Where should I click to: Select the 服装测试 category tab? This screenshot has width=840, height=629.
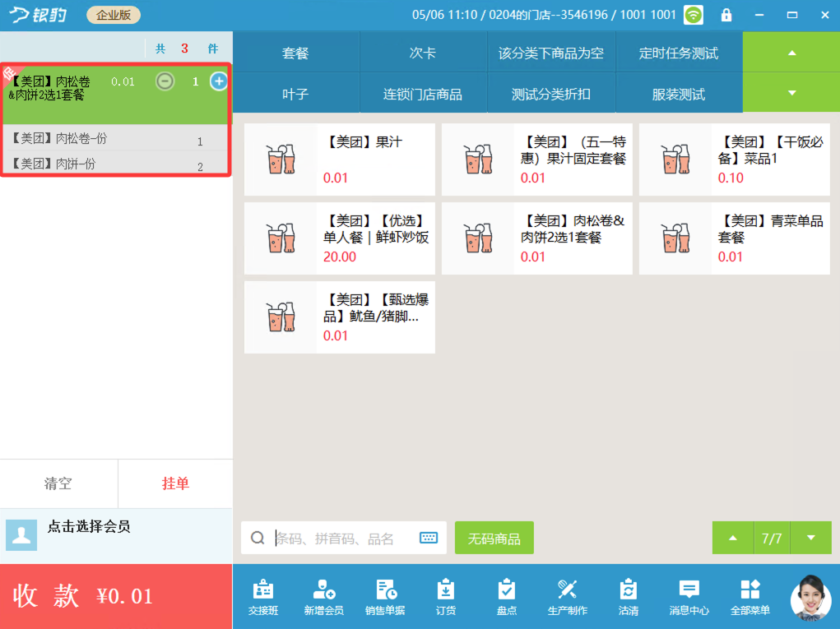(x=679, y=94)
